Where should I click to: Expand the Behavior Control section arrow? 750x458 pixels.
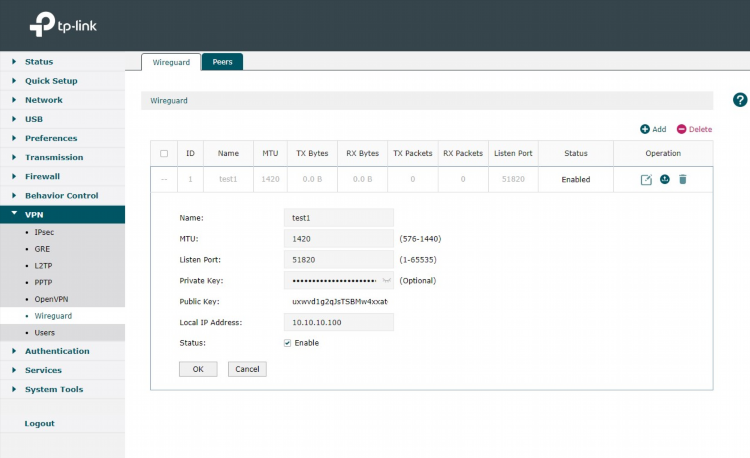pyautogui.click(x=14, y=196)
